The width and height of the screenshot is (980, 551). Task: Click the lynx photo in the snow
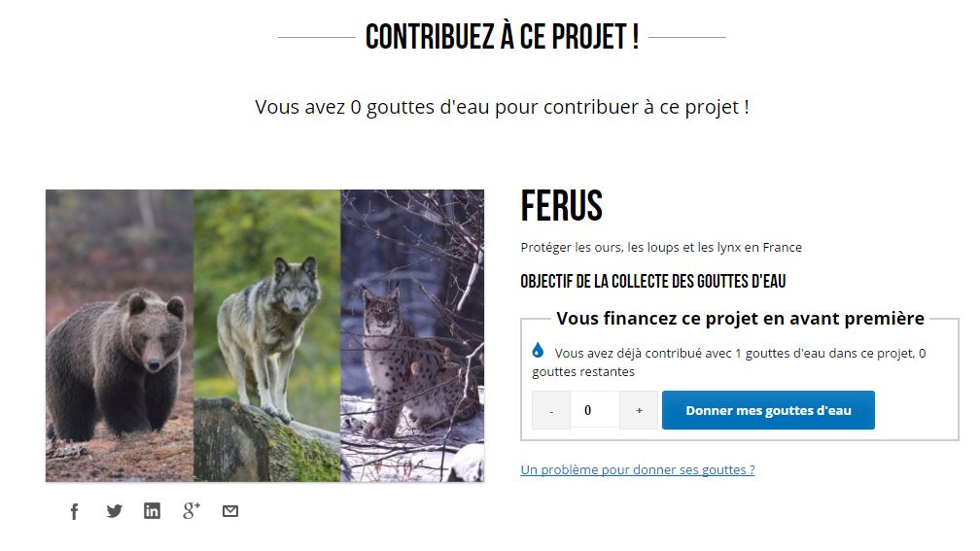click(x=412, y=335)
